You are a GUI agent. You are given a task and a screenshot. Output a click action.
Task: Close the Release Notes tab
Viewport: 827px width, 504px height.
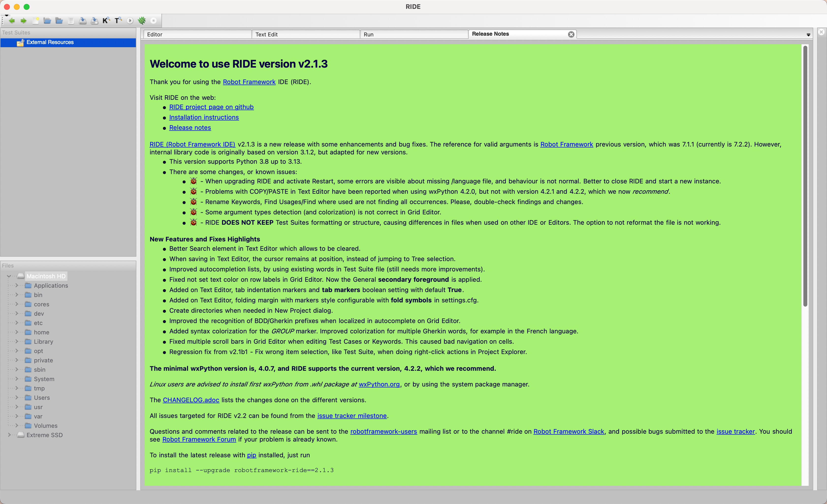571,34
